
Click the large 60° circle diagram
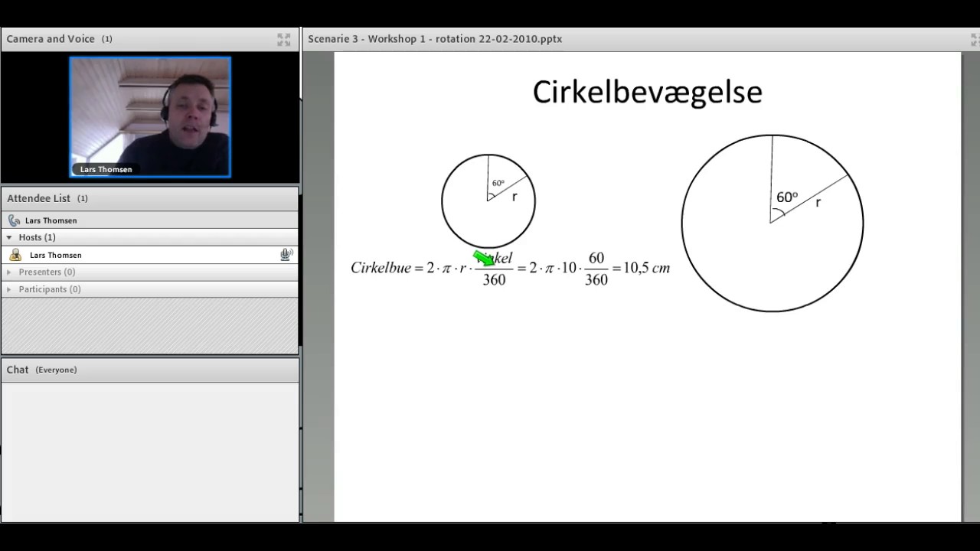(x=772, y=223)
